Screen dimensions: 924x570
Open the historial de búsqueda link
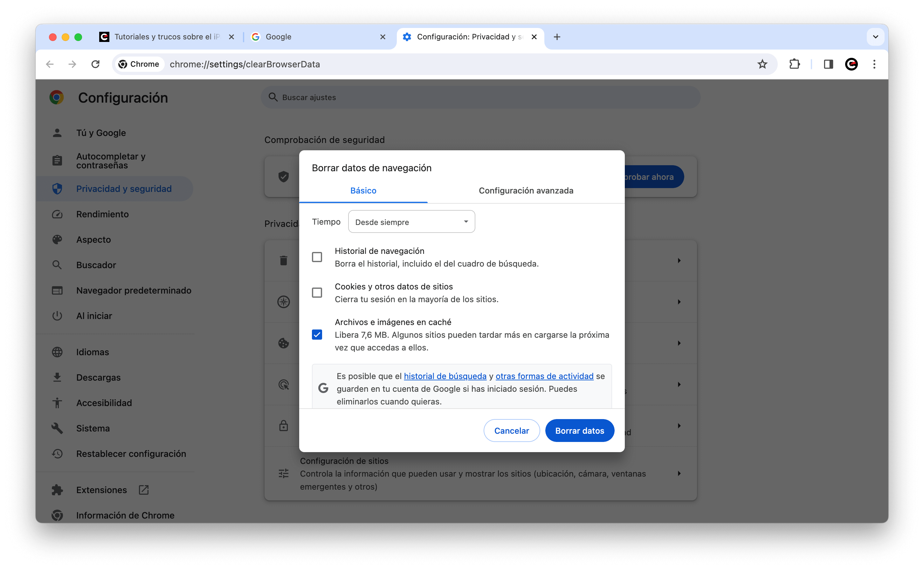445,376
